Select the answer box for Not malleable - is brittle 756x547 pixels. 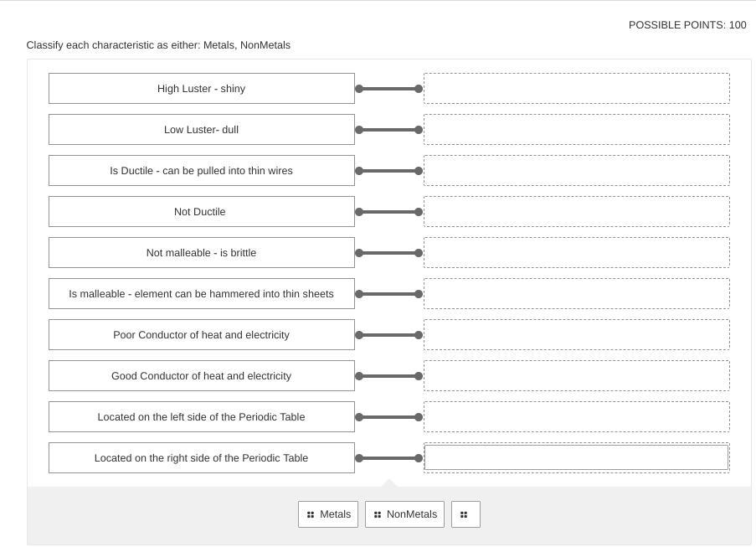576,253
